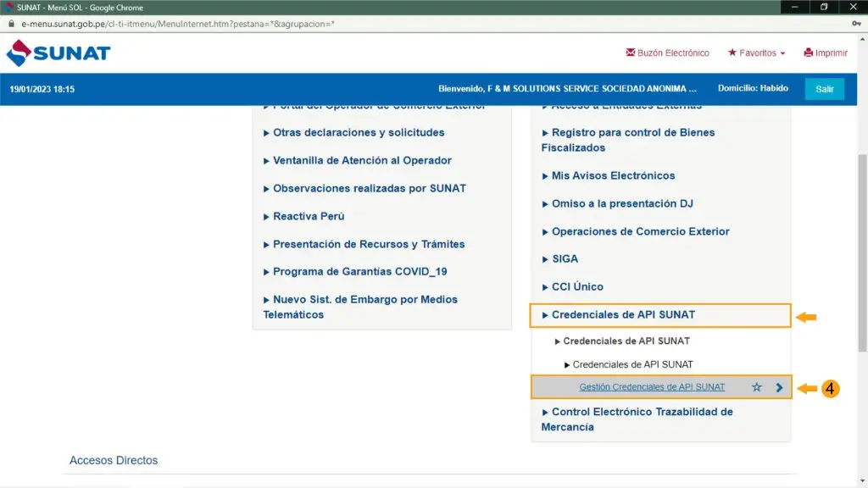Click the star icon beside Favoritos
This screenshot has width=868, height=488.
pos(732,52)
